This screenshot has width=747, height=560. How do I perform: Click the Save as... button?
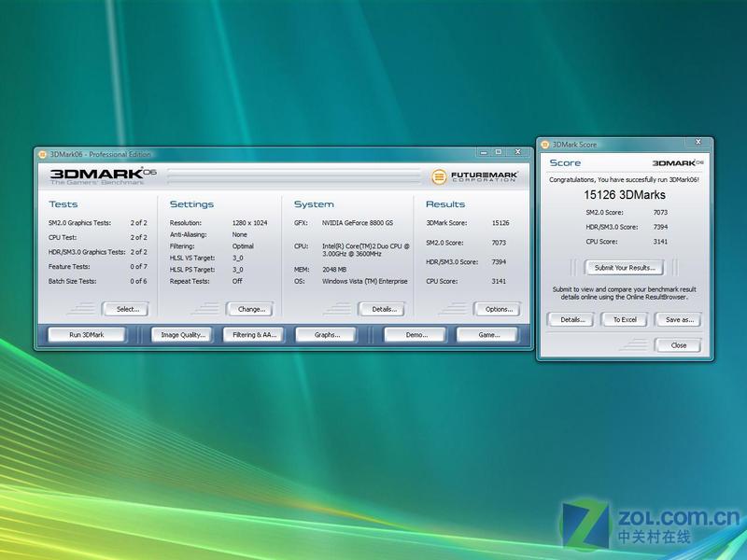point(679,319)
